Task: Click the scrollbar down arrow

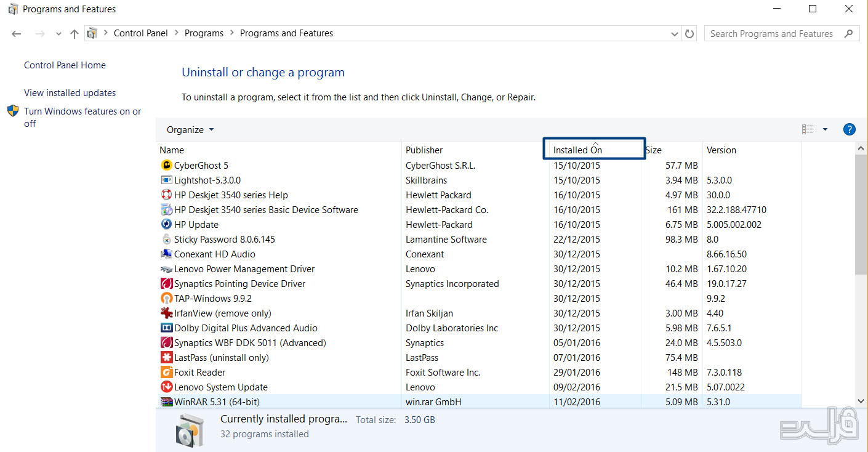Action: 861,402
